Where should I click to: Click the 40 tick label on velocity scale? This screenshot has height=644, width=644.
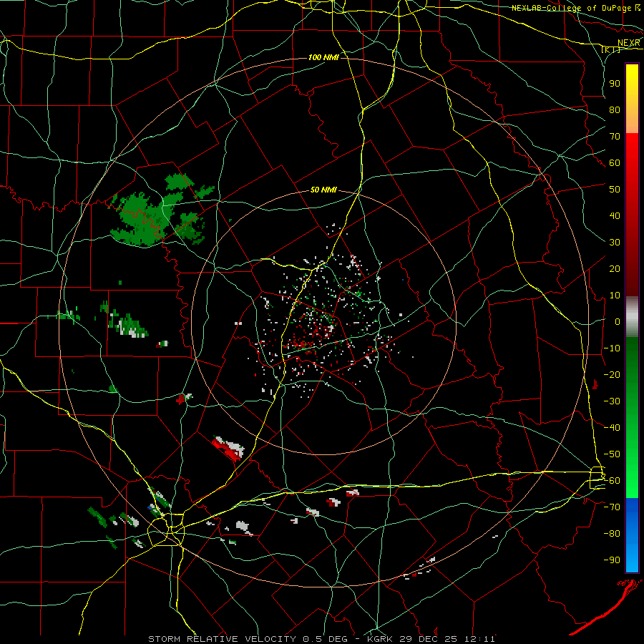point(615,216)
